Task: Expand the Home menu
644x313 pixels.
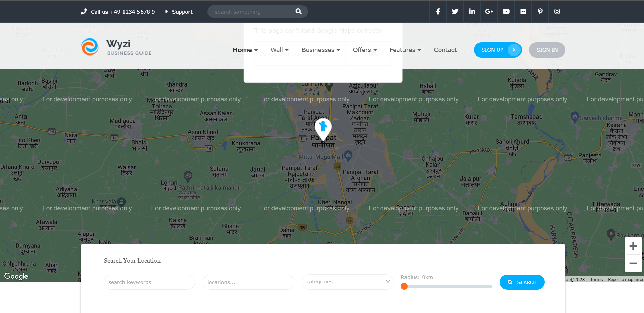Action: (x=245, y=50)
